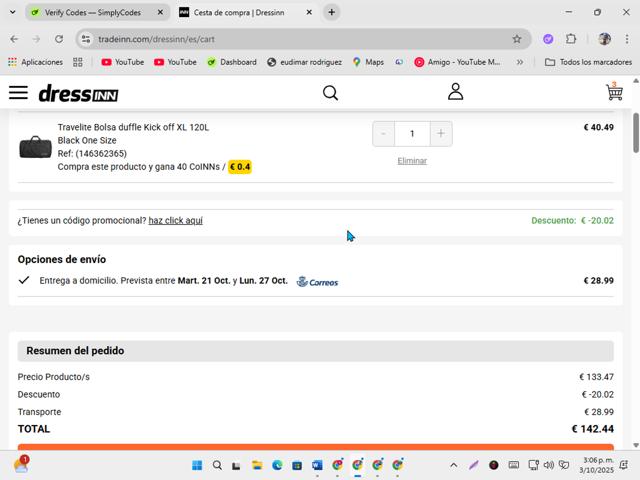Image resolution: width=640 pixels, height=480 pixels.
Task: Open the notifications bell in system tray
Action: [x=624, y=465]
